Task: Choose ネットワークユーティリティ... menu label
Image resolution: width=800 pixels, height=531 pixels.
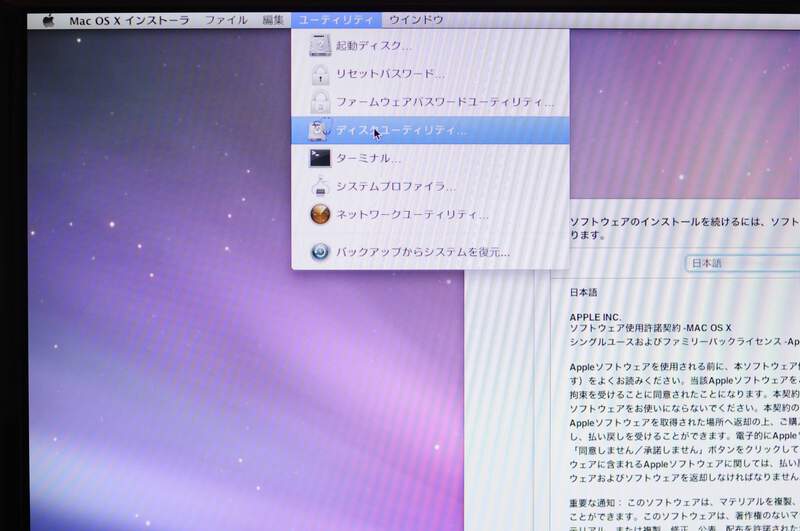Action: (x=412, y=214)
